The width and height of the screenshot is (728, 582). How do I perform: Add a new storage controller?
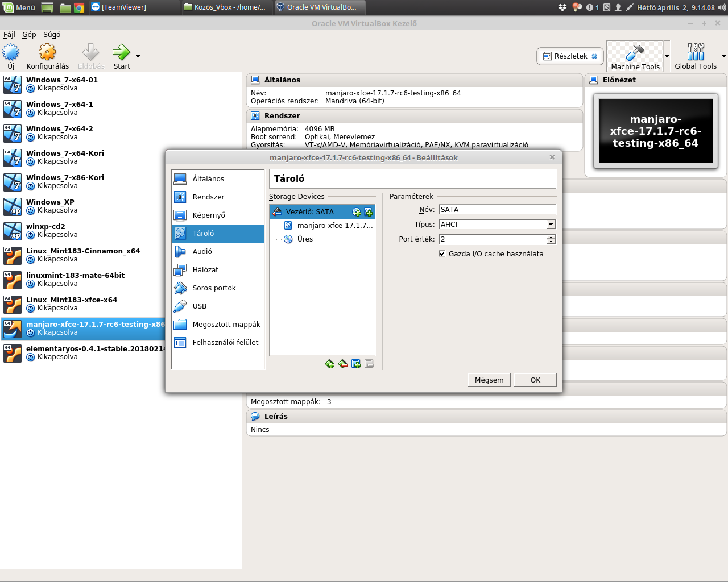tap(330, 364)
